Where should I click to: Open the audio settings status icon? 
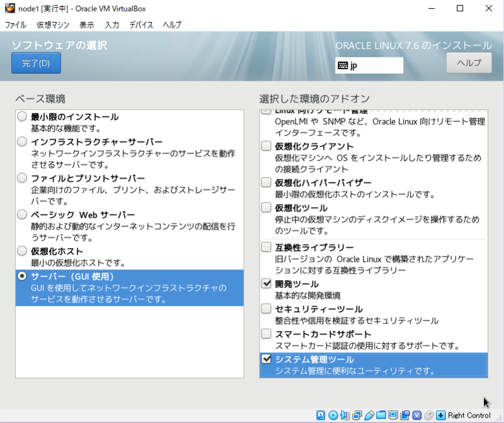(x=345, y=415)
